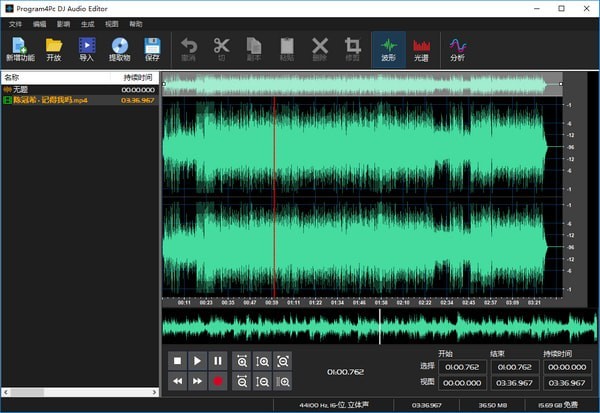Pause playback with the pause button
This screenshot has width=600, height=413.
[x=218, y=360]
